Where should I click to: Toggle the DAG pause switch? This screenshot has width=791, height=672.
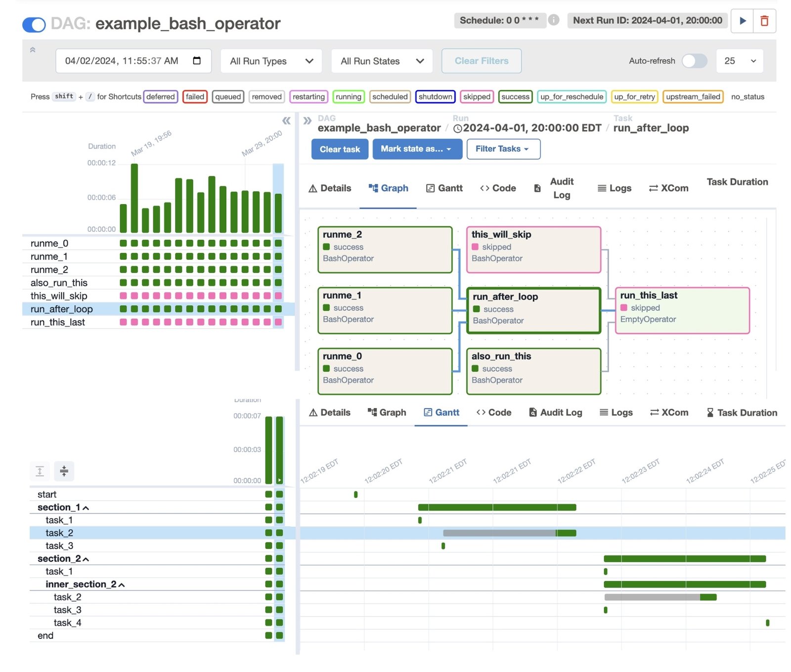click(x=34, y=24)
